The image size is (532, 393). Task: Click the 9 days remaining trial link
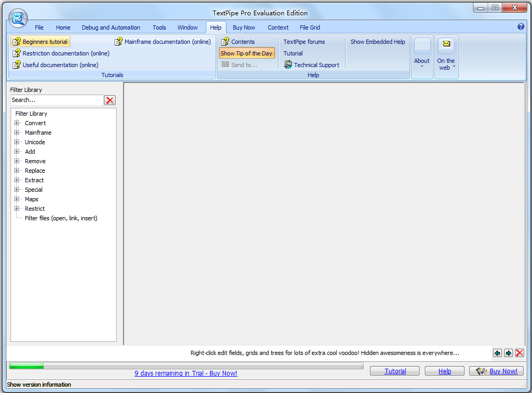point(186,373)
